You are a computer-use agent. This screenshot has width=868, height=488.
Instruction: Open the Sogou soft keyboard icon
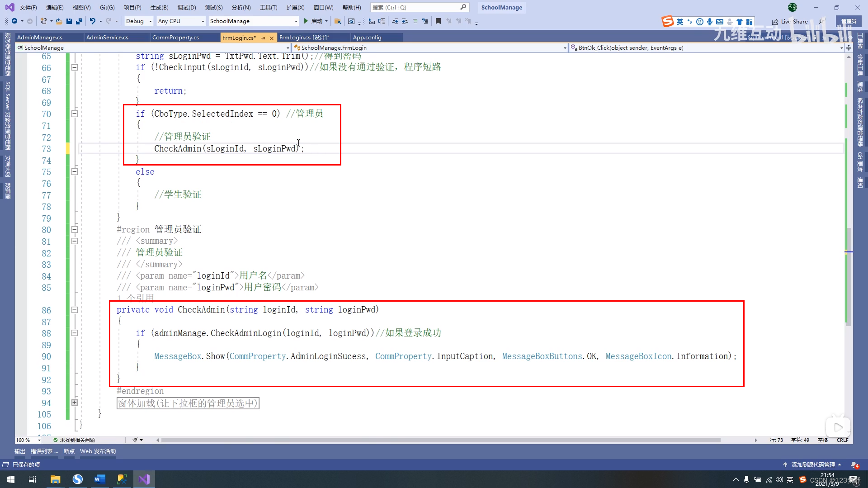pyautogui.click(x=720, y=22)
